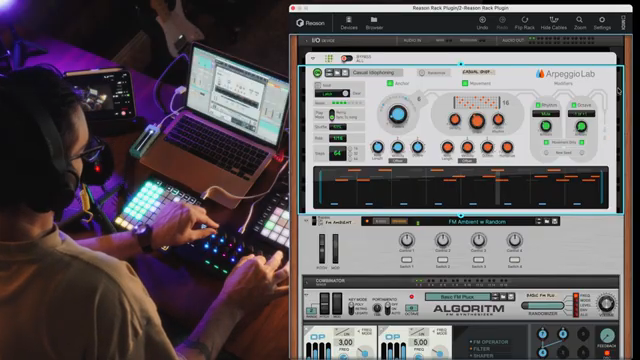Open the Casual Idiophoning patch selector

377,73
